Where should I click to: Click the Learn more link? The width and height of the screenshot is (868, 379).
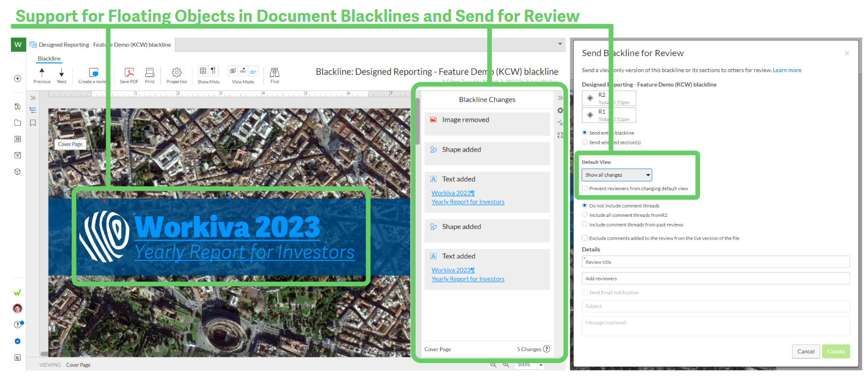click(x=787, y=70)
